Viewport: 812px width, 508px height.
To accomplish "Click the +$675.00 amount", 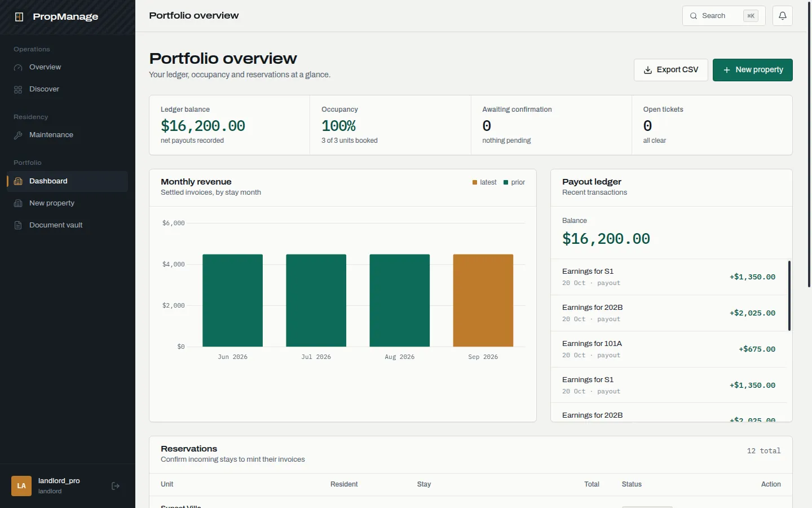I will [x=757, y=349].
